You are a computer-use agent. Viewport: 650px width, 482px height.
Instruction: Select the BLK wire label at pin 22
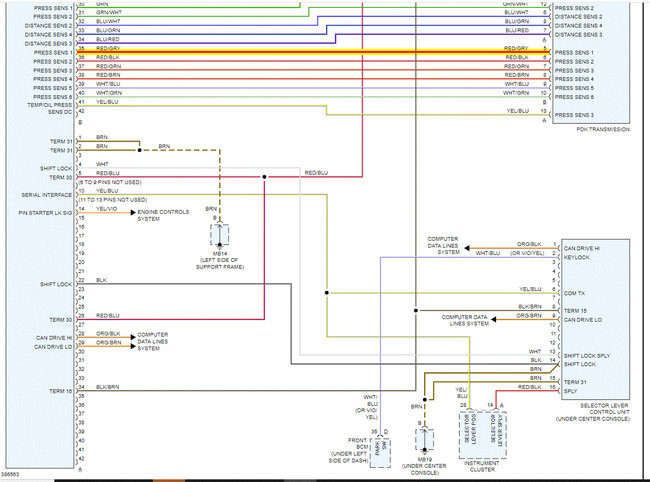101,280
